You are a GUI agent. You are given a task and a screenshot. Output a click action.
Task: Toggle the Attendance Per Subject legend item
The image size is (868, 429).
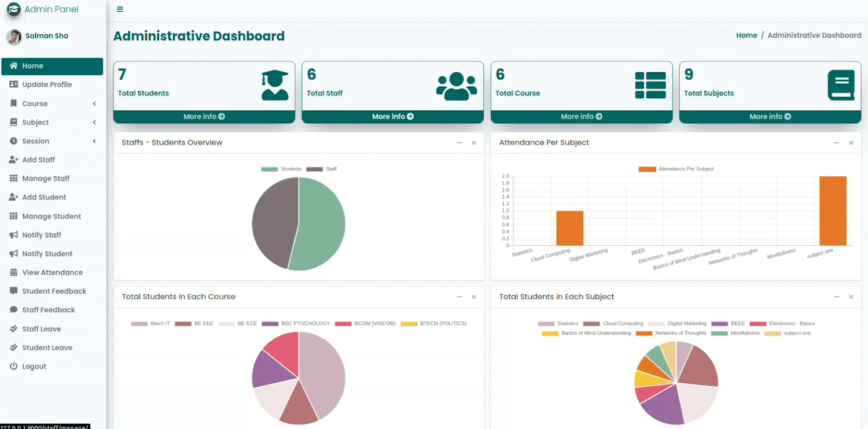coord(676,169)
